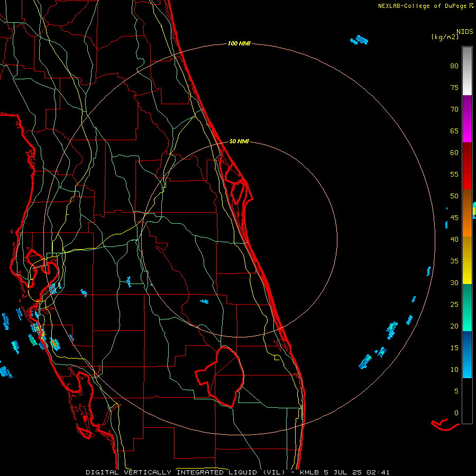Click the 45 value on the VIL scale
The width and height of the screenshot is (476, 476).
click(x=454, y=218)
